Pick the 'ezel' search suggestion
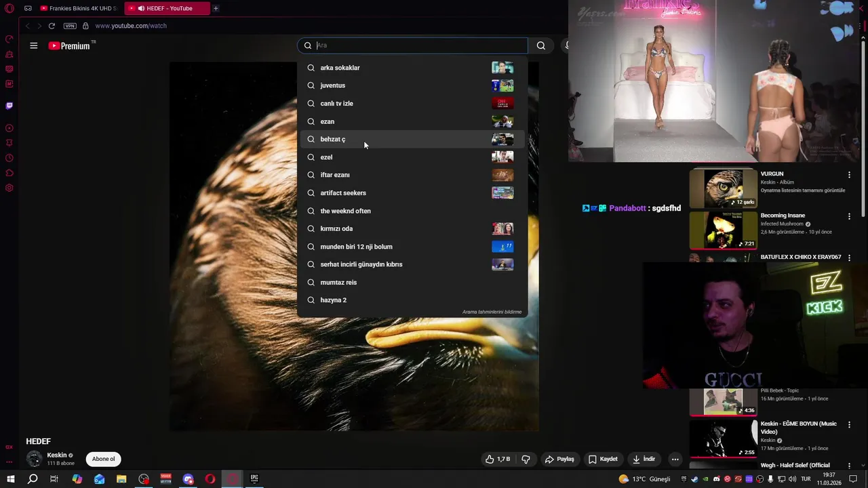 [x=412, y=157]
